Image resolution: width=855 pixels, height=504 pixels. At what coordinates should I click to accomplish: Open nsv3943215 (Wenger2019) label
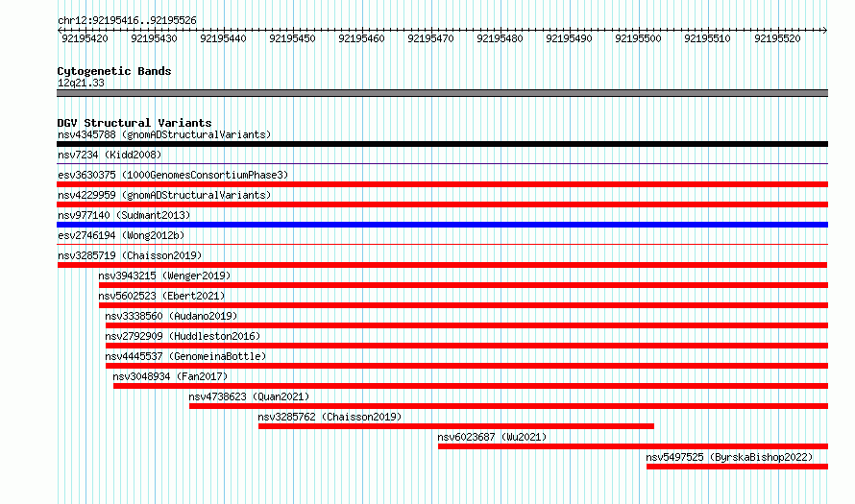point(164,276)
